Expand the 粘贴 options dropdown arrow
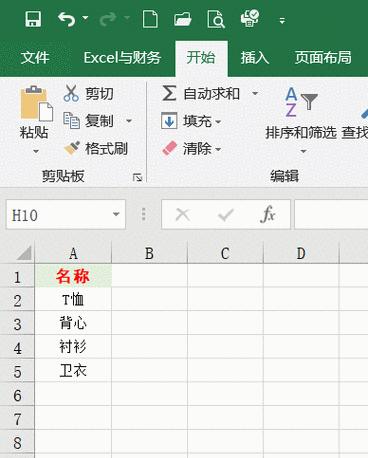This screenshot has height=458, width=368. point(36,151)
